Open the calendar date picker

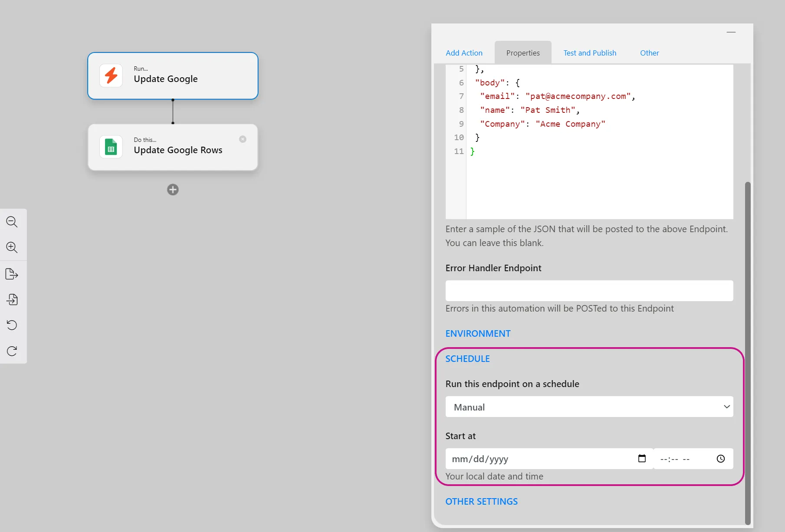[x=642, y=459]
